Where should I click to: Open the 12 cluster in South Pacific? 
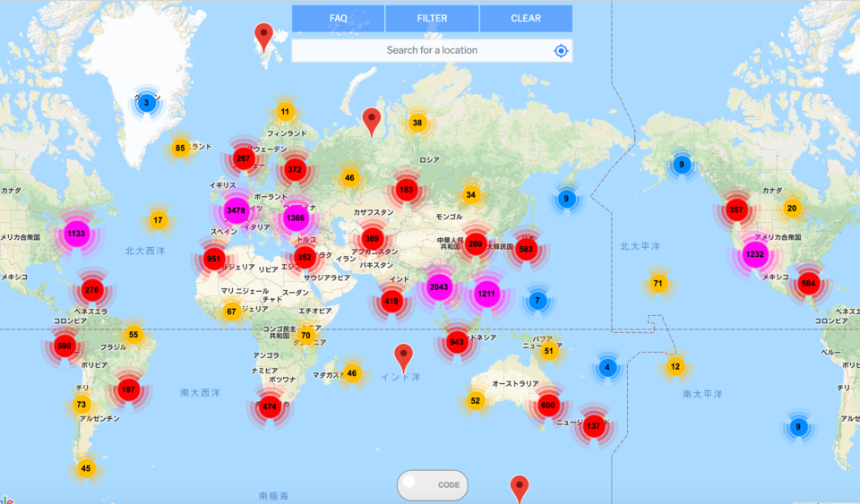pyautogui.click(x=675, y=367)
